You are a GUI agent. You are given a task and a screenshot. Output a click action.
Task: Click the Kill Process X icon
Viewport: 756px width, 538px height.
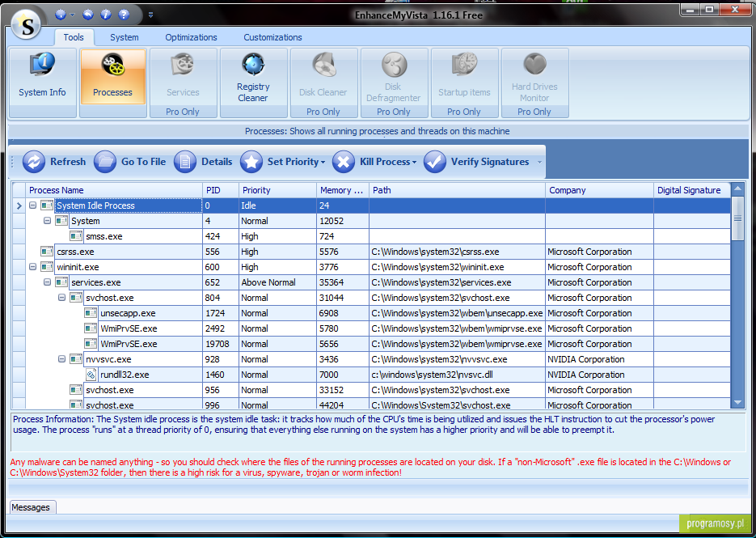tap(344, 162)
